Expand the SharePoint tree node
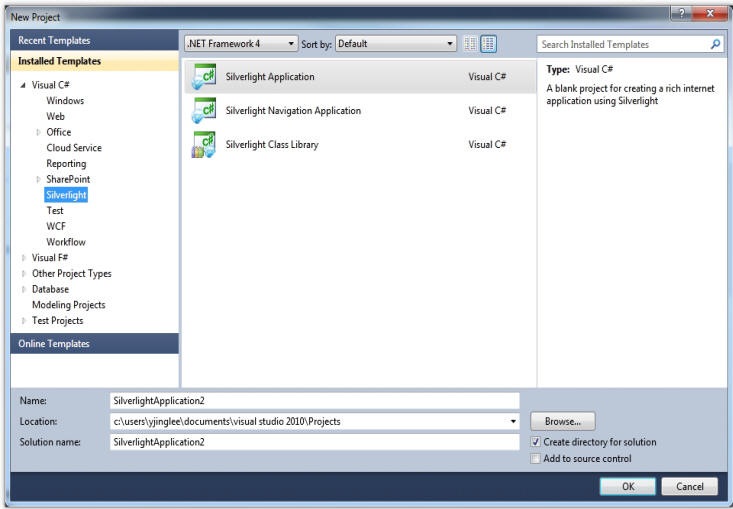Viewport: 733px width, 509px height. click(38, 179)
